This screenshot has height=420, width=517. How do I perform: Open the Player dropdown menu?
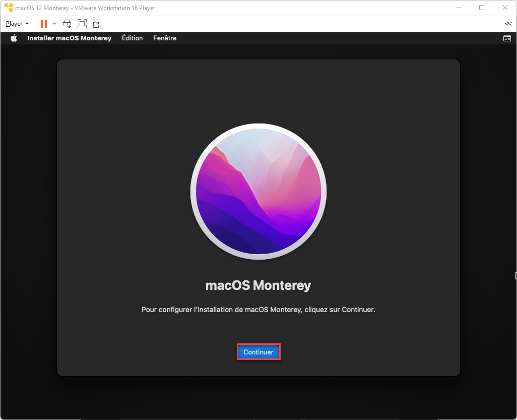click(x=17, y=24)
